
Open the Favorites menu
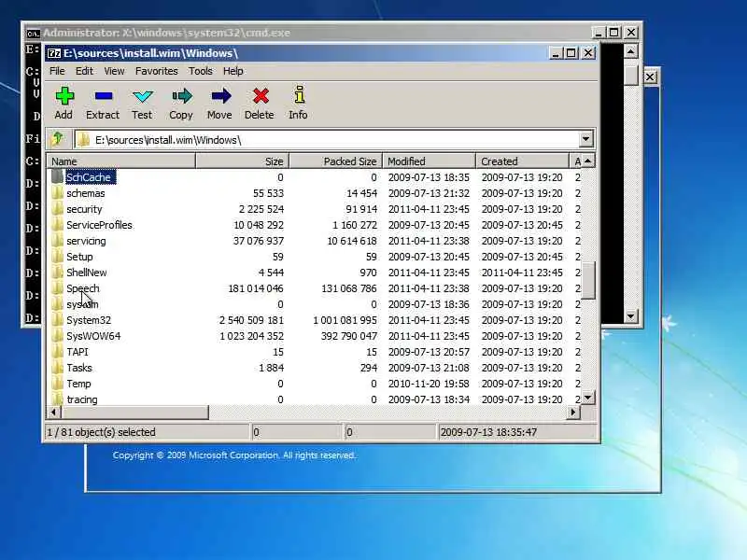[x=156, y=71]
